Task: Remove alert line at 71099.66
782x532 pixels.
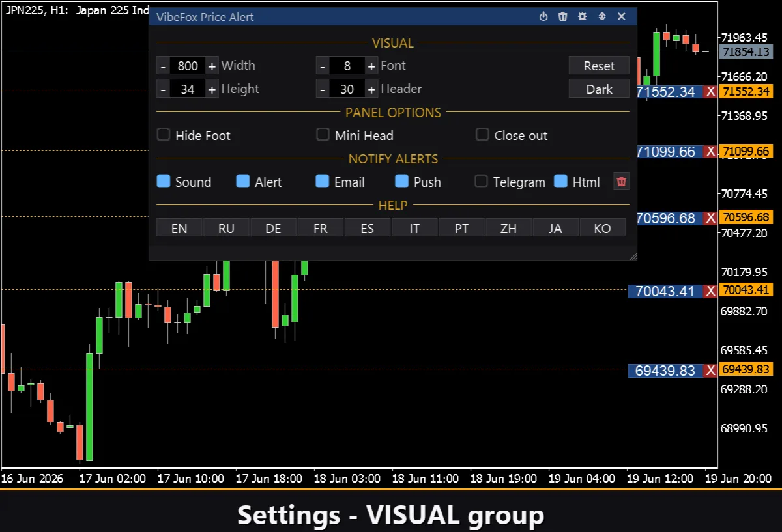Action: tap(712, 152)
